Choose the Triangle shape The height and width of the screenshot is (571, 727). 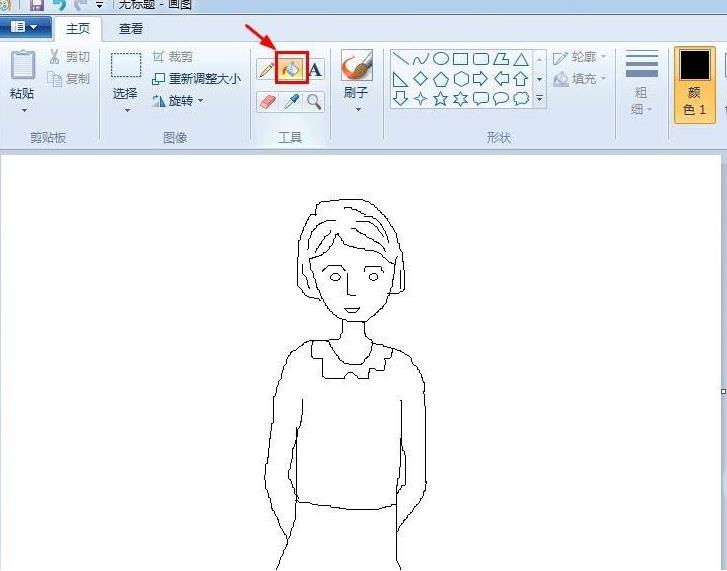point(521,60)
